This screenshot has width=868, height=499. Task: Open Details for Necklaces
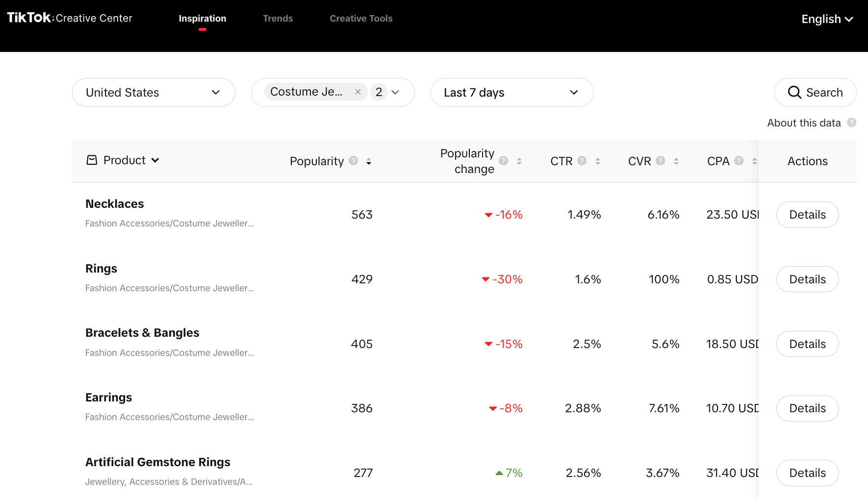coord(807,215)
